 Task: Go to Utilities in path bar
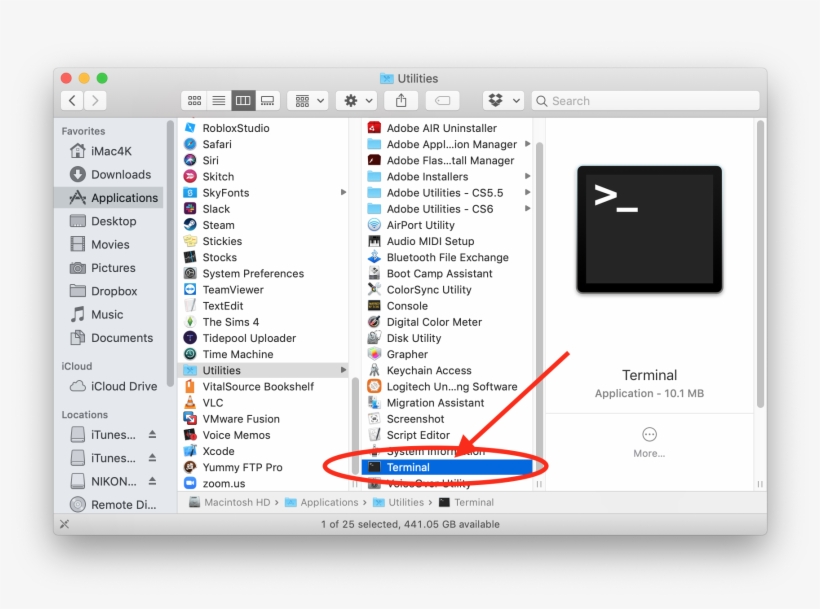tap(398, 502)
